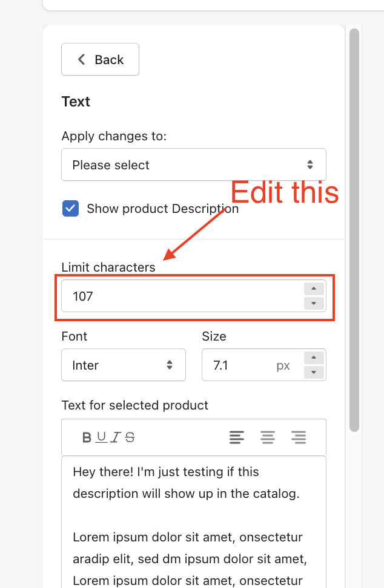Increase Limit characters value

pos(314,289)
